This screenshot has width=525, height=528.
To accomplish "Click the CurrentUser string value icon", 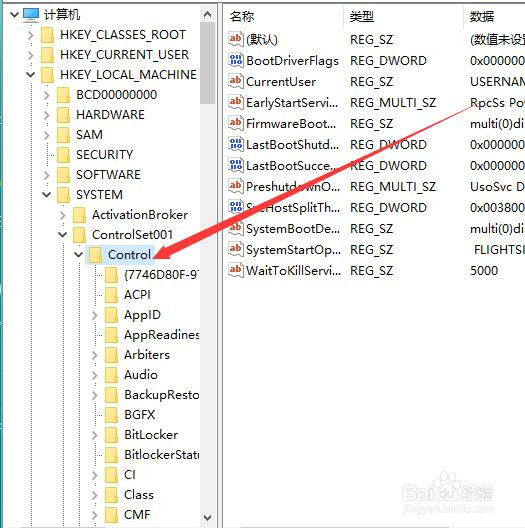I will tap(235, 81).
